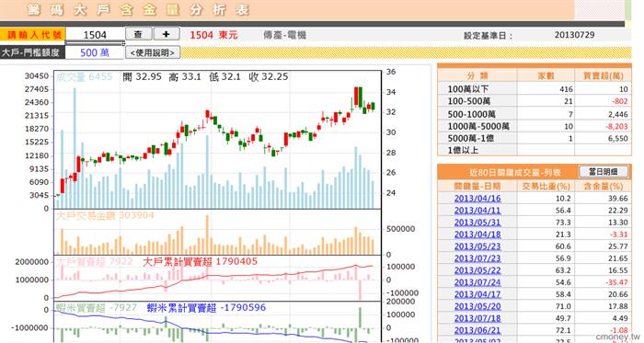The height and width of the screenshot is (343, 644).
Task: Open the 2013/05/23 date link
Action: 477,246
